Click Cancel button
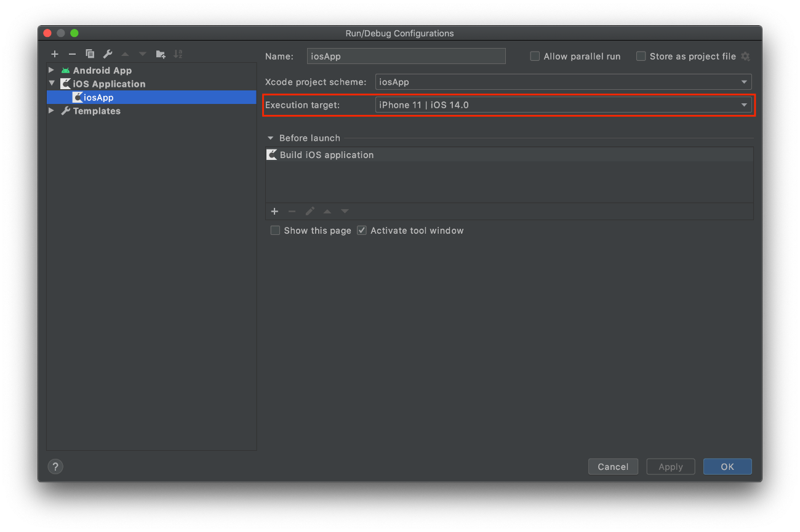Viewport: 800px width, 532px height. pos(613,467)
